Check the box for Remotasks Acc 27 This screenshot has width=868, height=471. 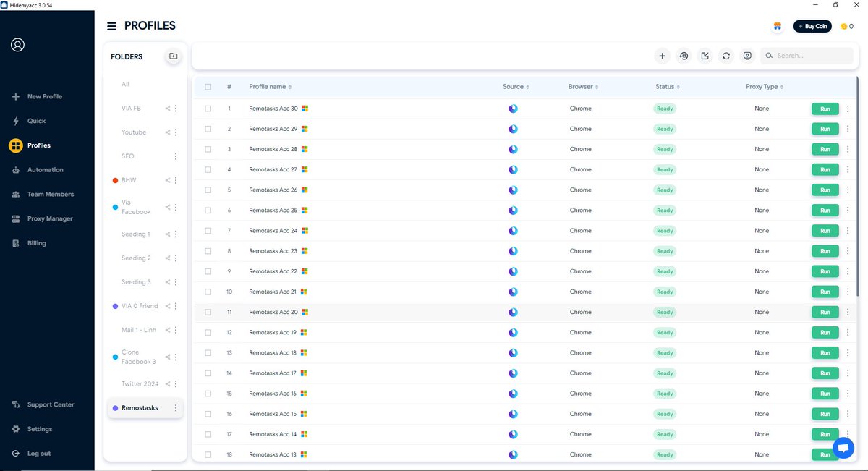click(x=208, y=169)
